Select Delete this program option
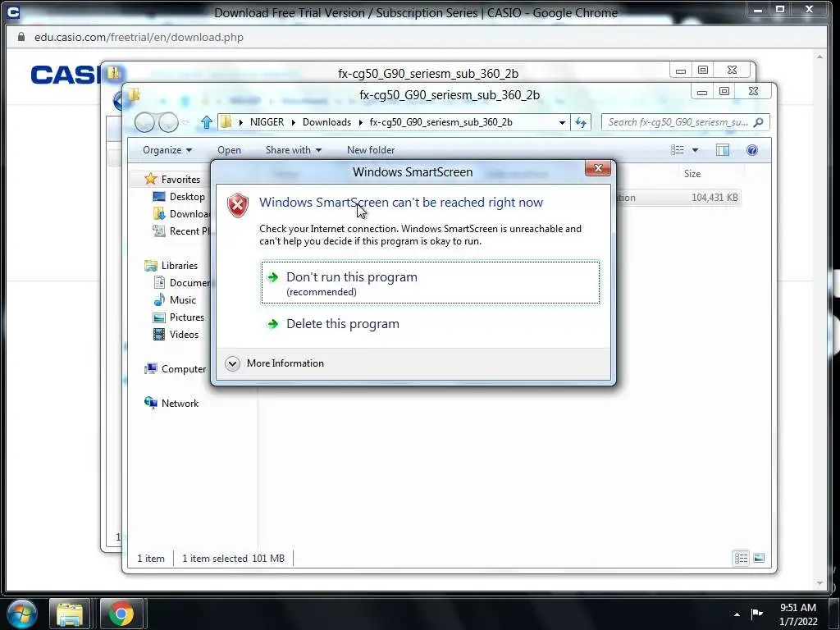This screenshot has height=630, width=840. pyautogui.click(x=342, y=324)
